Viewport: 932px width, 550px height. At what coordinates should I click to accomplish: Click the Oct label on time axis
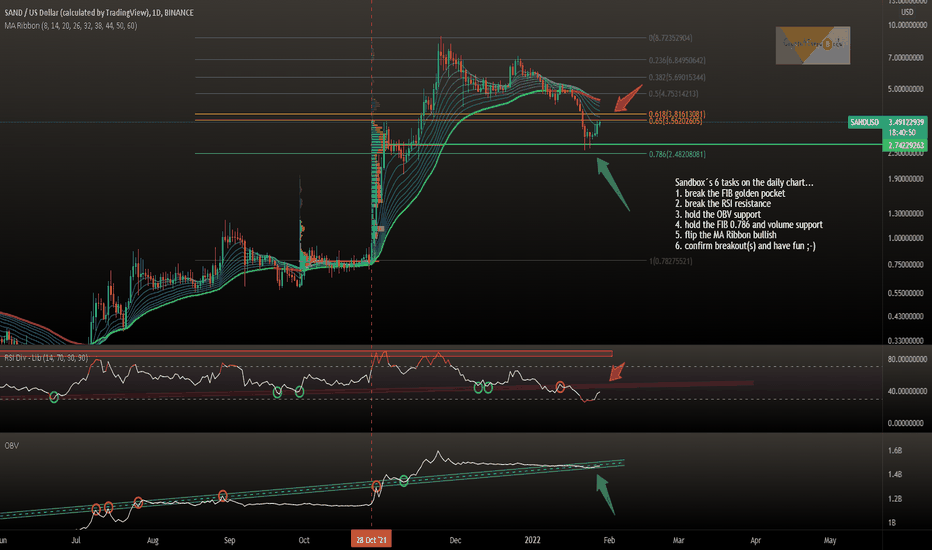[304, 540]
